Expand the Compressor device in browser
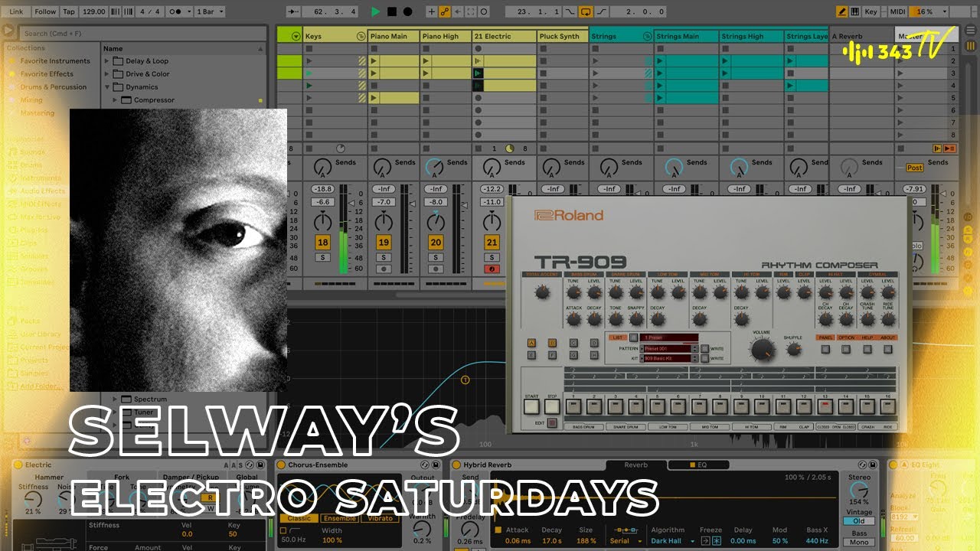Image resolution: width=980 pixels, height=551 pixels. click(116, 100)
